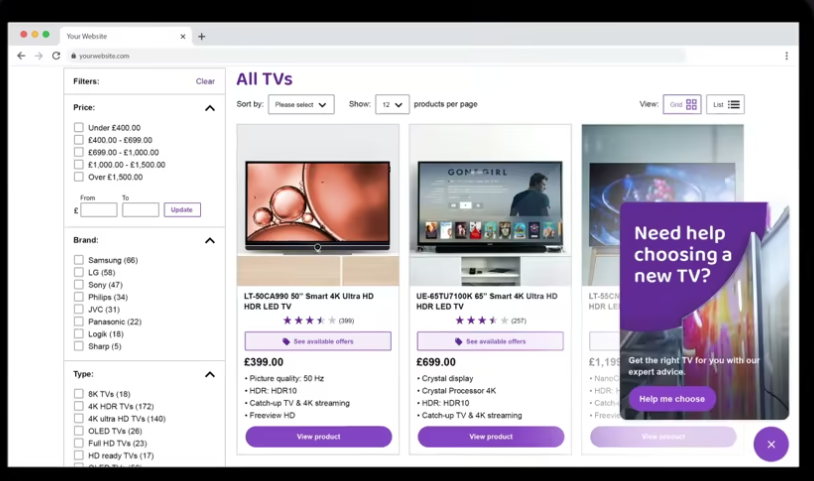See available offers for LT-50CA990
Viewport: 814px width, 481px height.
pyautogui.click(x=318, y=341)
